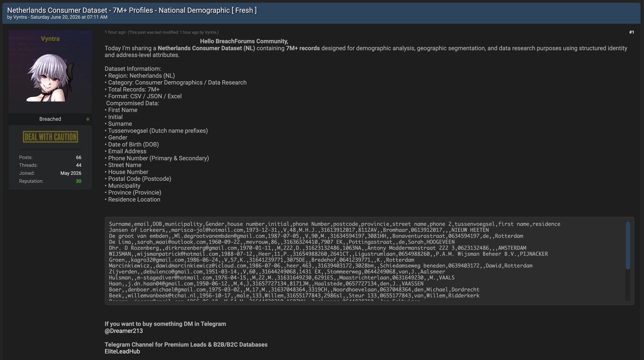Image resolution: width=644 pixels, height=360 pixels.
Task: Click the 'Email Address' bullet
Action: pos(125,151)
